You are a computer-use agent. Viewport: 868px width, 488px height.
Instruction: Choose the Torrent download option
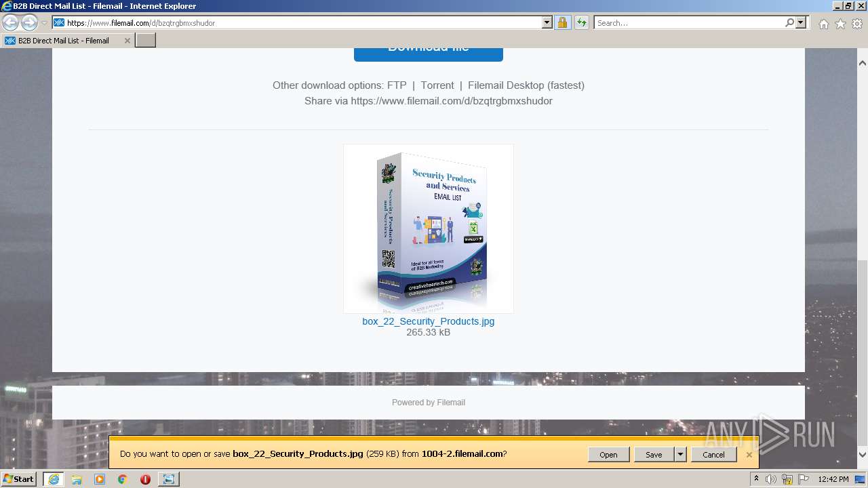click(437, 85)
